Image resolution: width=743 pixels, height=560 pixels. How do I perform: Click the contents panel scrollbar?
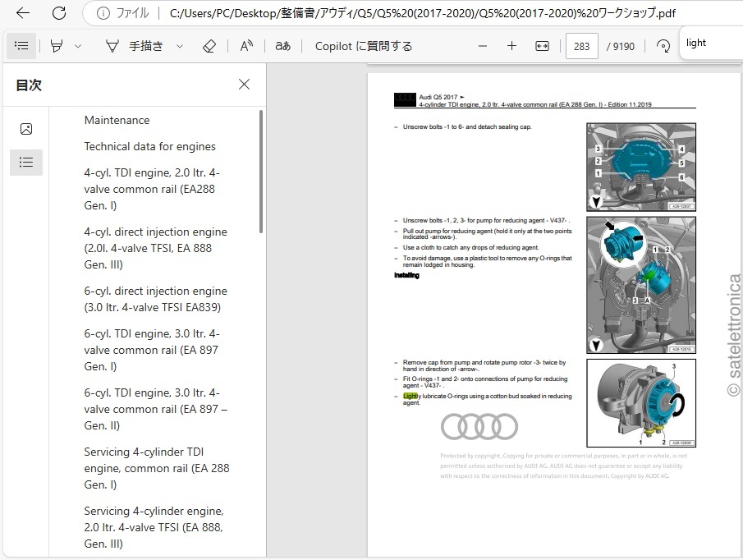pos(260,172)
